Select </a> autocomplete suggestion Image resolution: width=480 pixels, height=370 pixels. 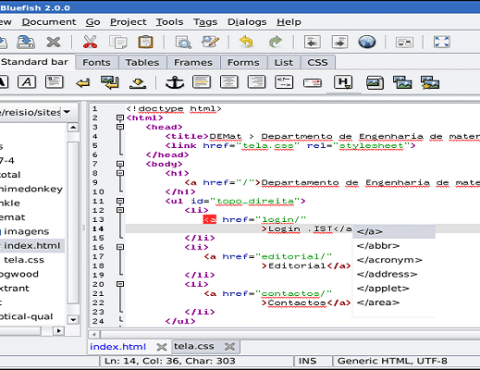click(394, 231)
